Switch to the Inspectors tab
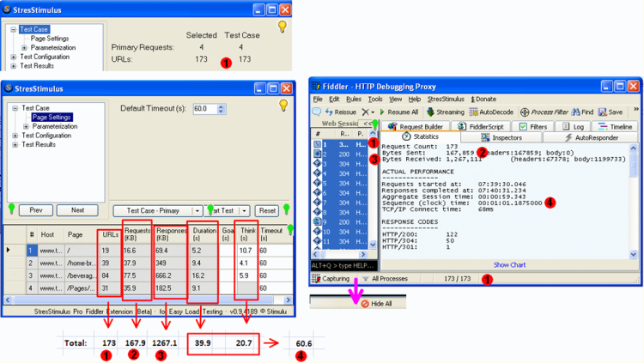 (501, 137)
